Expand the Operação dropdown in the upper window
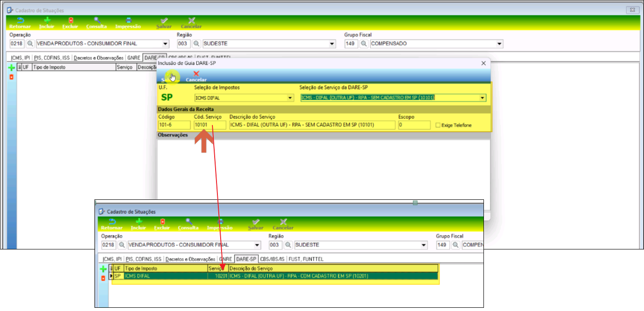The width and height of the screenshot is (644, 311). (166, 44)
